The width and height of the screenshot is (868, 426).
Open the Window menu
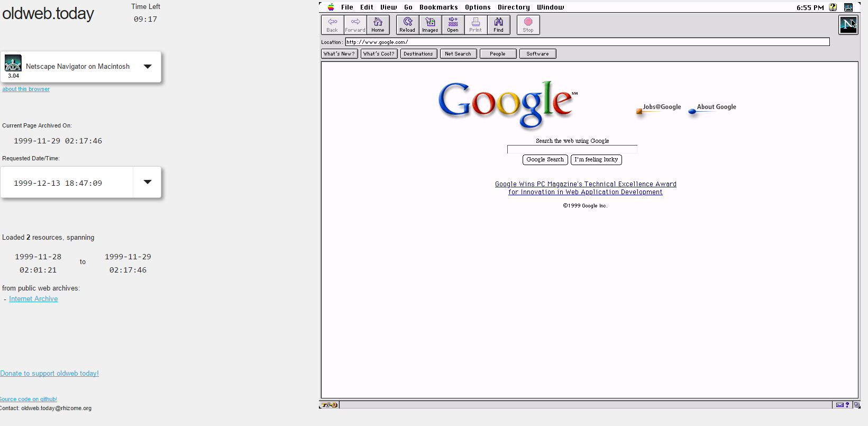click(x=550, y=7)
